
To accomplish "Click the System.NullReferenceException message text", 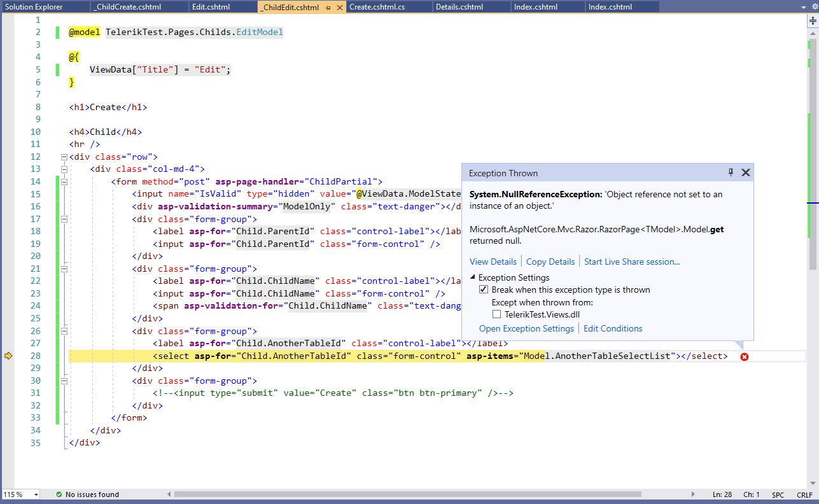I will [596, 200].
